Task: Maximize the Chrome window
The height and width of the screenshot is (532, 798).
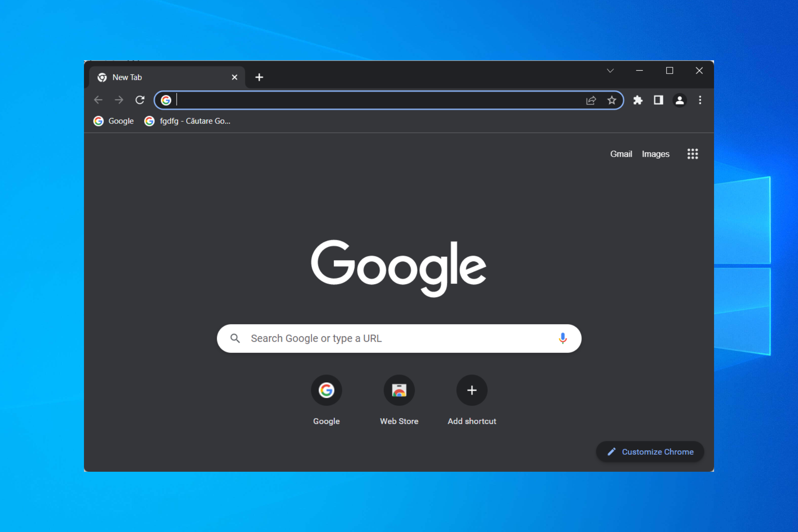Action: click(x=669, y=71)
